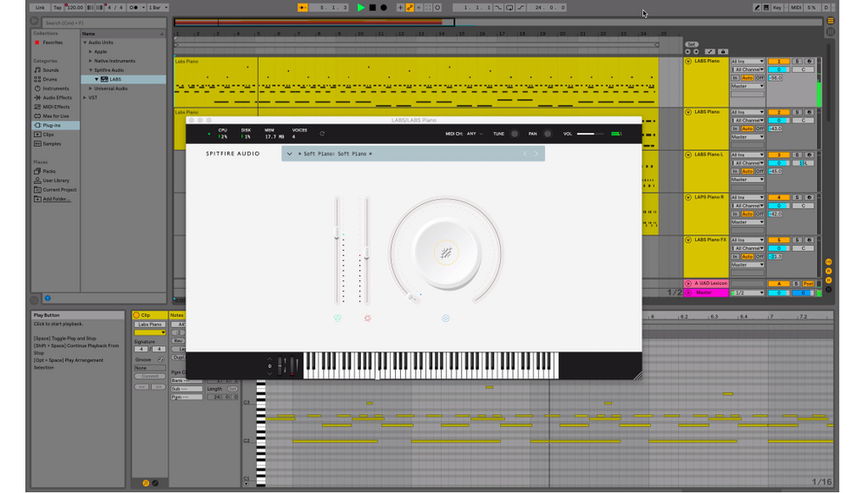Click the big LABS center knob
868x493 pixels.
pyautogui.click(x=445, y=253)
